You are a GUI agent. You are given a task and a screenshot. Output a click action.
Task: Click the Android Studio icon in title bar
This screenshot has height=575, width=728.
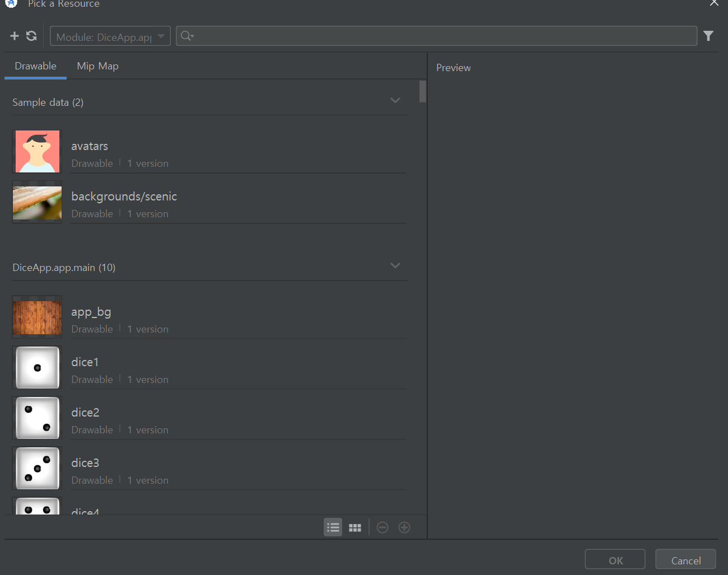11,3
